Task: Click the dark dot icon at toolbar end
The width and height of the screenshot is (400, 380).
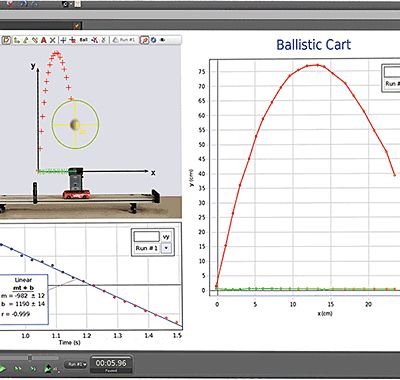Action: [163, 40]
